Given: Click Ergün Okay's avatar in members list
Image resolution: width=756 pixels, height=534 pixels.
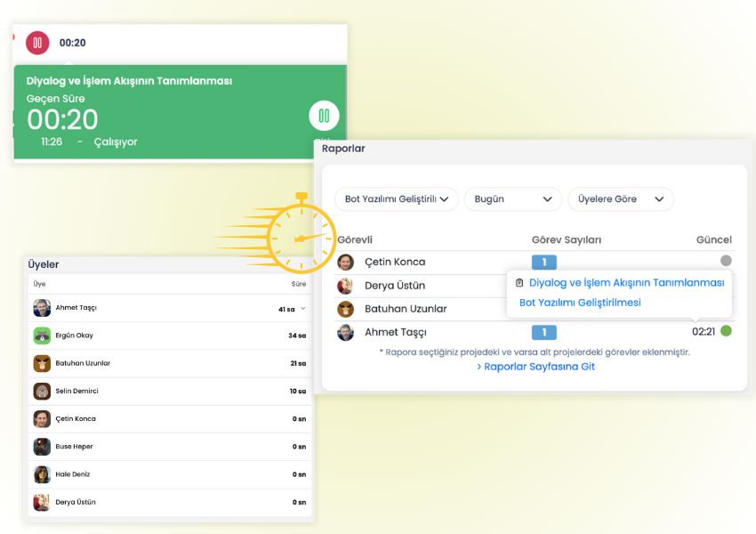Looking at the screenshot, I should 42,336.
